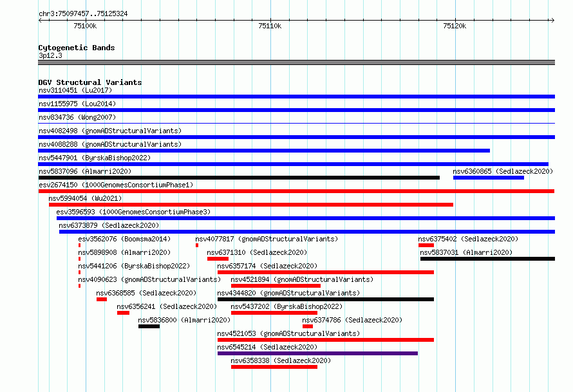Click red bar below nsv6375402 (Sedlazeck2020)
This screenshot has width=573, height=392.
pyautogui.click(x=426, y=245)
